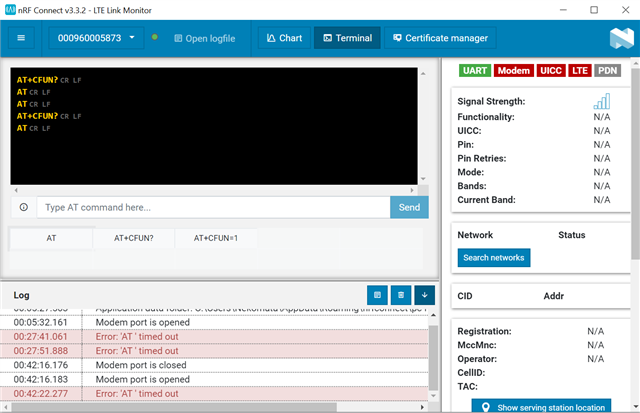The image size is (640, 413).
Task: Toggle log autoscroll down-arrow button
Action: coord(424,295)
